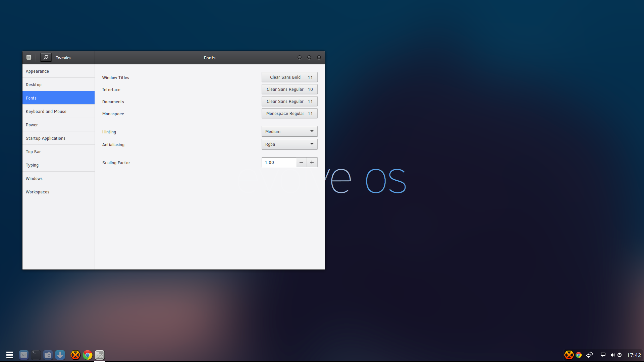The width and height of the screenshot is (644, 362).
Task: Launch the mail client from the dock
Action: pos(24,355)
